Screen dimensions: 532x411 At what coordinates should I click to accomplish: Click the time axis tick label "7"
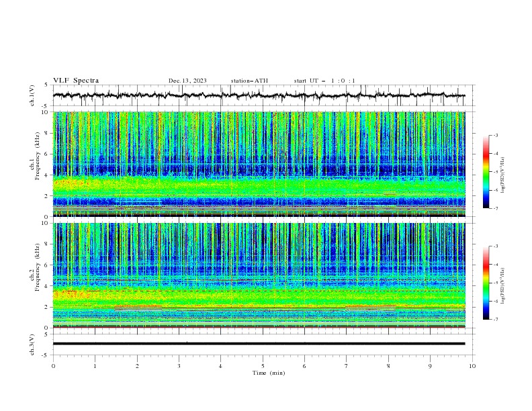coord(347,366)
